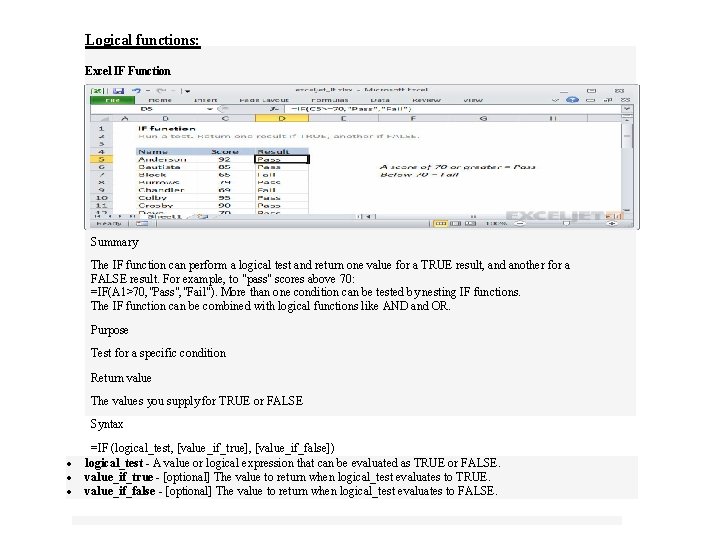
Task: Switch to the Page Layout ribbon tab
Action: [264, 100]
